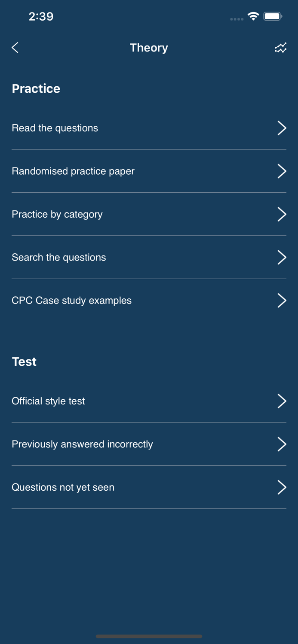Image resolution: width=298 pixels, height=644 pixels.
Task: Tap the home indicator bar
Action: point(149,636)
